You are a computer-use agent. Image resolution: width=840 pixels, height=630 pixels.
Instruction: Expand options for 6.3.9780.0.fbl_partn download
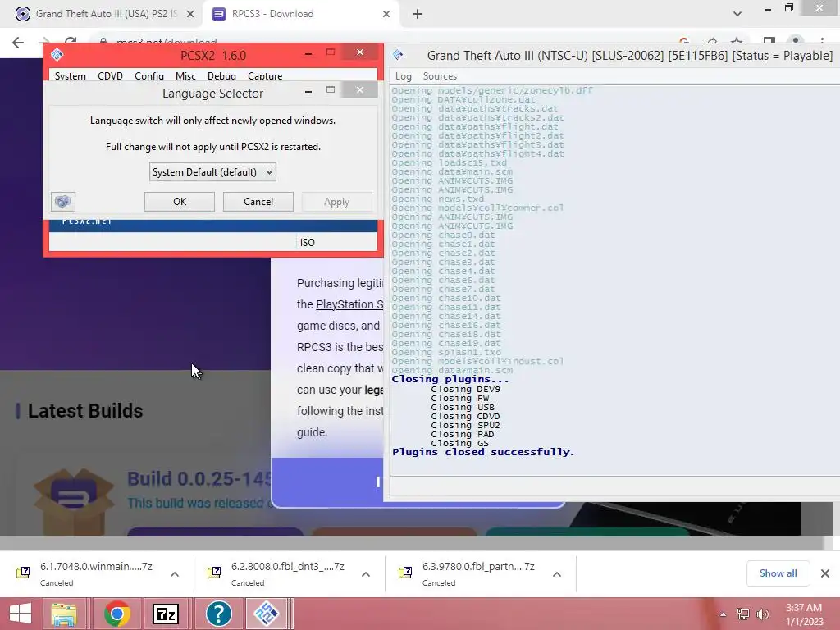coord(557,574)
